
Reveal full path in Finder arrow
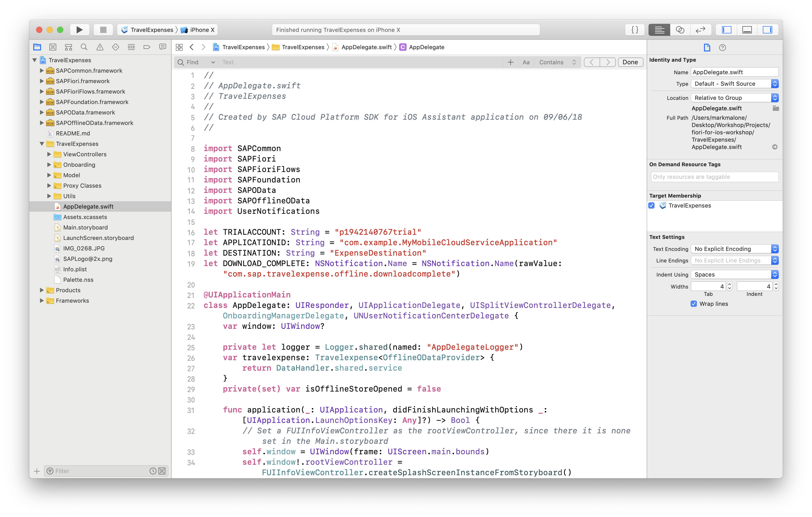coord(775,147)
